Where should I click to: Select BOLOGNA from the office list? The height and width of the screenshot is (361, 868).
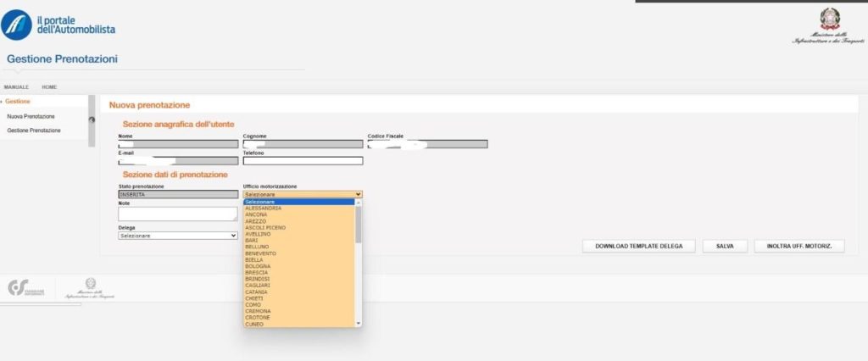[x=299, y=266]
